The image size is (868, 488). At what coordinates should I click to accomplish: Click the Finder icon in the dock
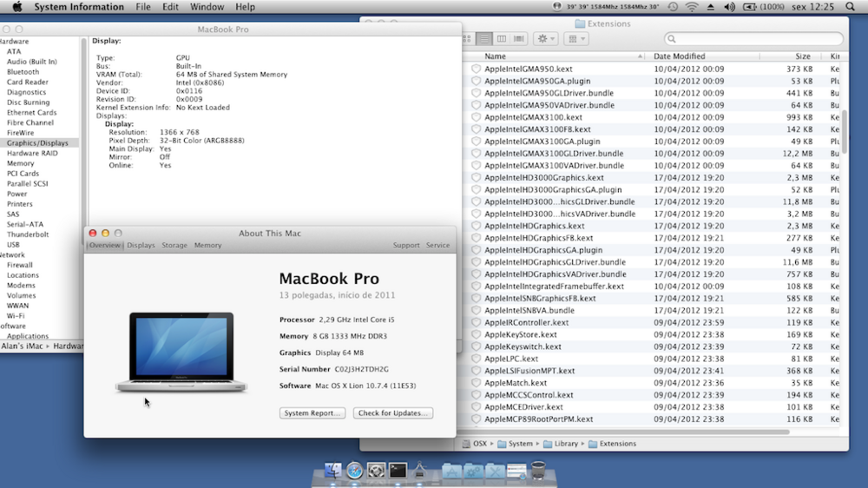click(x=333, y=471)
